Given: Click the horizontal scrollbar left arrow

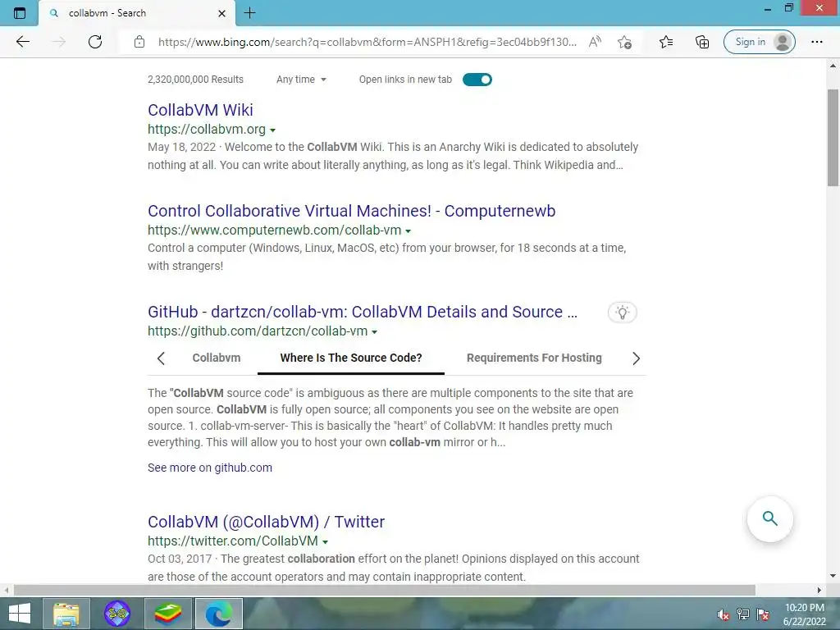Looking at the screenshot, I should pyautogui.click(x=7, y=591).
